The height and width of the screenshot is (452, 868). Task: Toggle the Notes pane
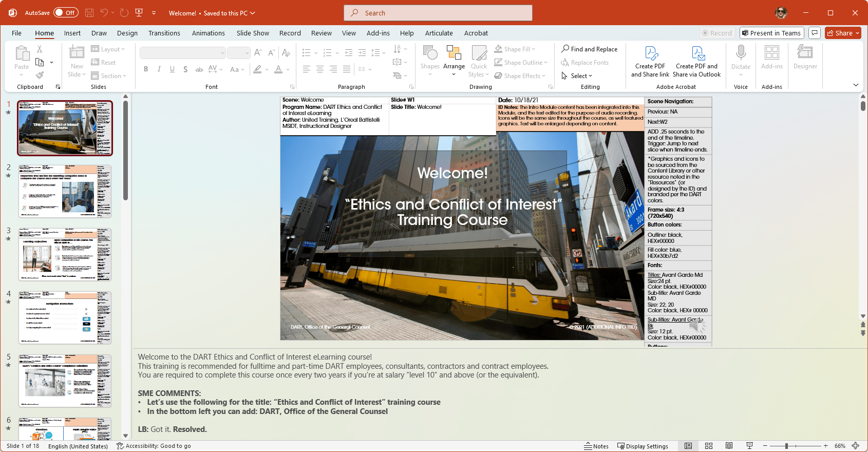596,446
